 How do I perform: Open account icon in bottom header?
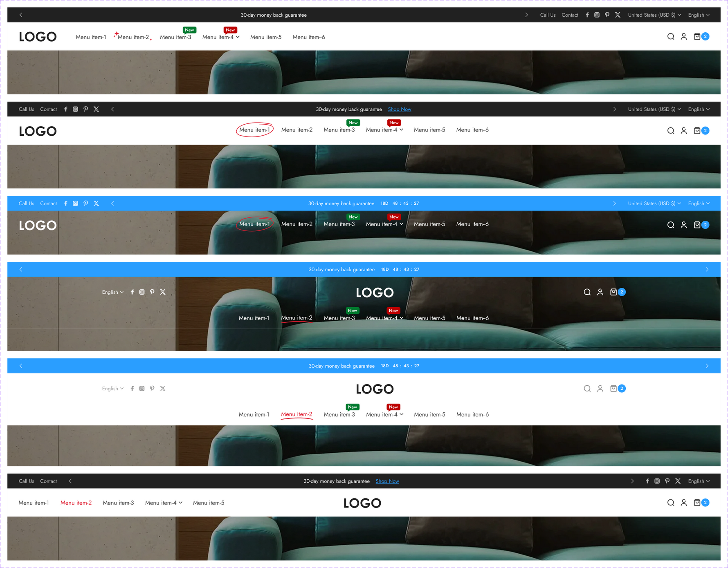684,503
